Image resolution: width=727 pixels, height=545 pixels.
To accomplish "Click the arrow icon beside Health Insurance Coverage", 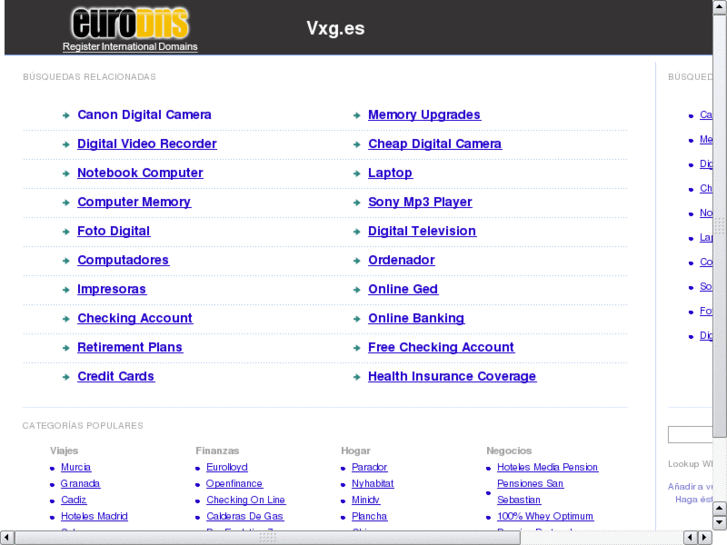I will click(x=357, y=377).
